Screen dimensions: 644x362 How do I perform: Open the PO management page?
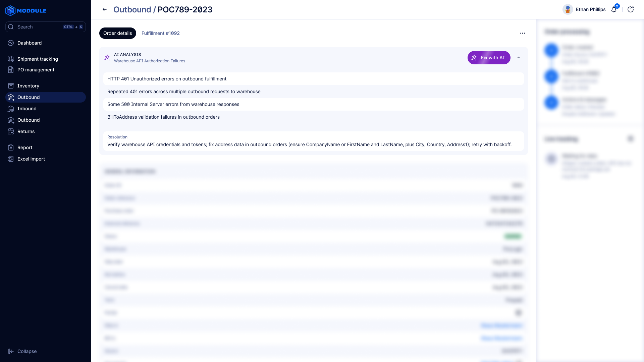(x=36, y=70)
